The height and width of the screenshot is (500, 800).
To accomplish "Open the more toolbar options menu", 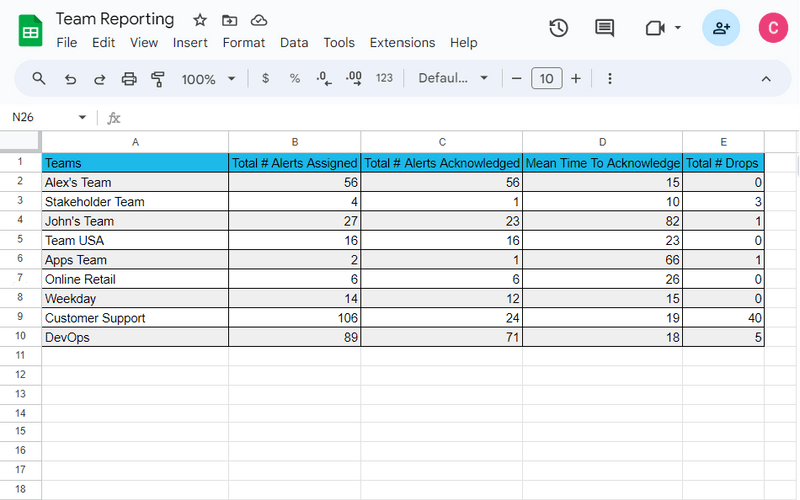I will (610, 79).
